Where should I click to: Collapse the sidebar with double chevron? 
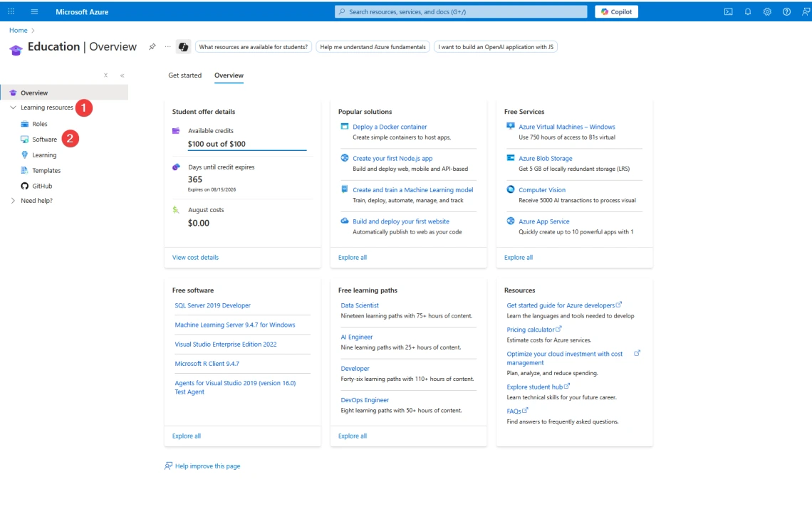(122, 75)
